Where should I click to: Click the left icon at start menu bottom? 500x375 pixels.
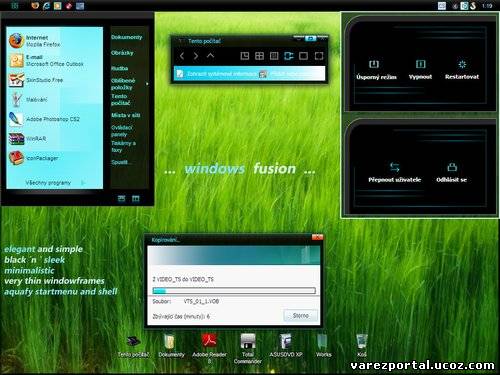122,199
